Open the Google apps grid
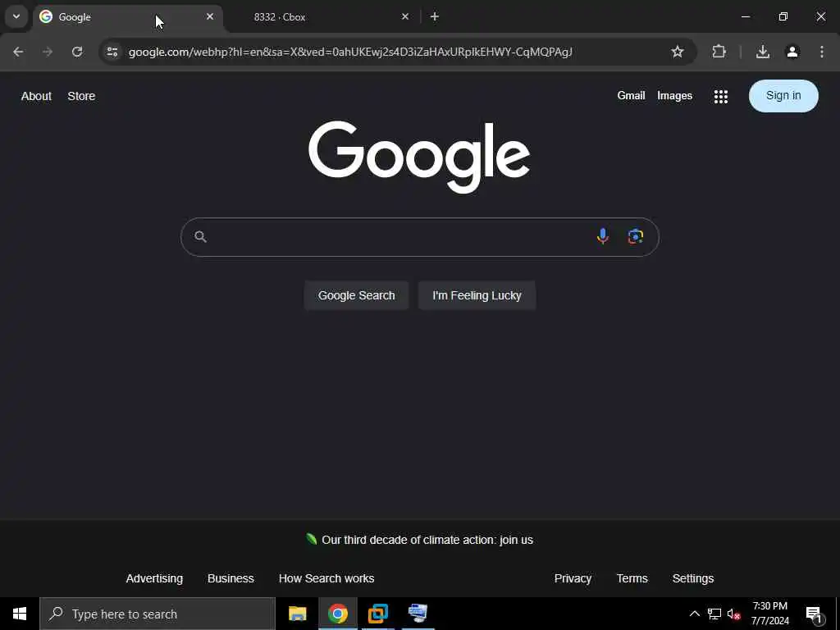Screen dimensions: 840x630 720,97
